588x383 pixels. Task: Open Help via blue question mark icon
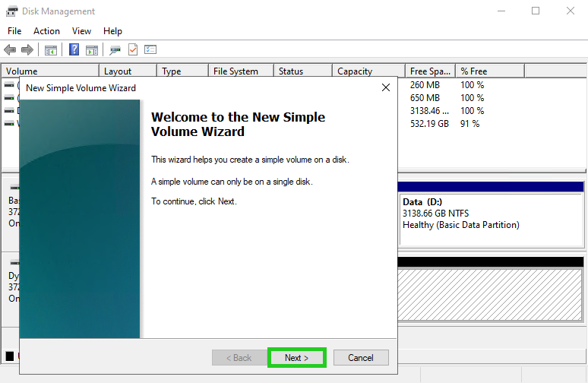pos(74,49)
